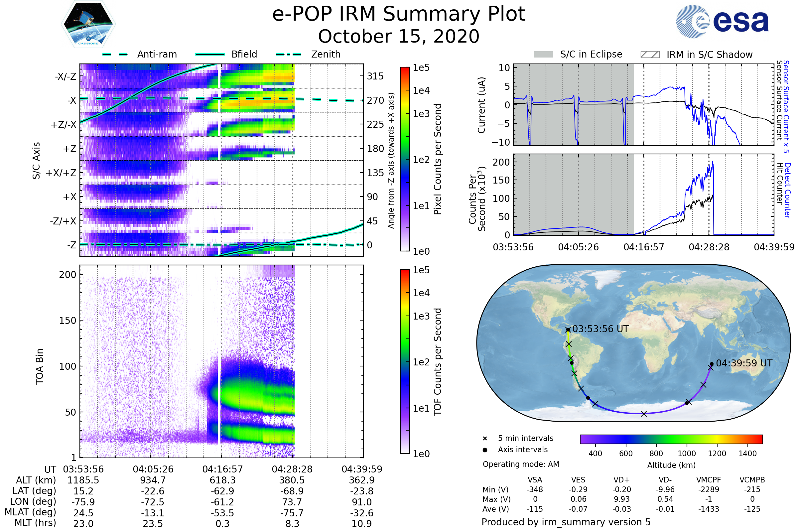798x532 pixels.
Task: Click the 04:39:59 UT orbit end label
Action: (744, 363)
